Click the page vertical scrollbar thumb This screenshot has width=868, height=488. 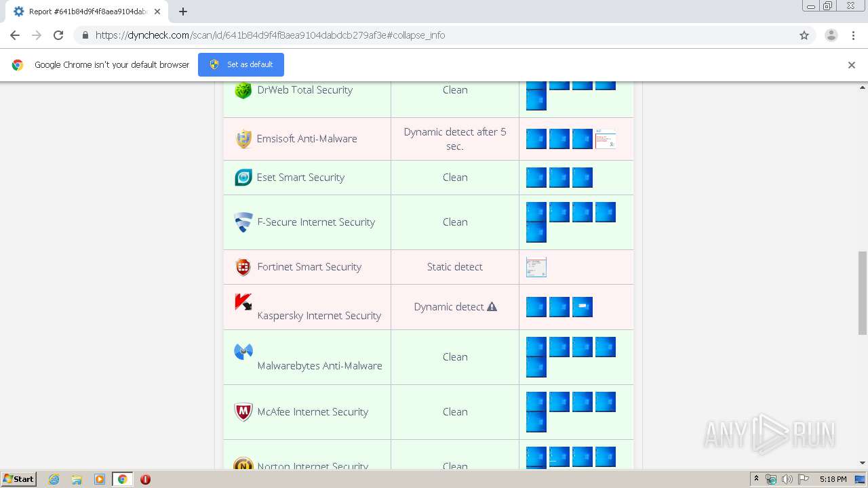point(863,292)
